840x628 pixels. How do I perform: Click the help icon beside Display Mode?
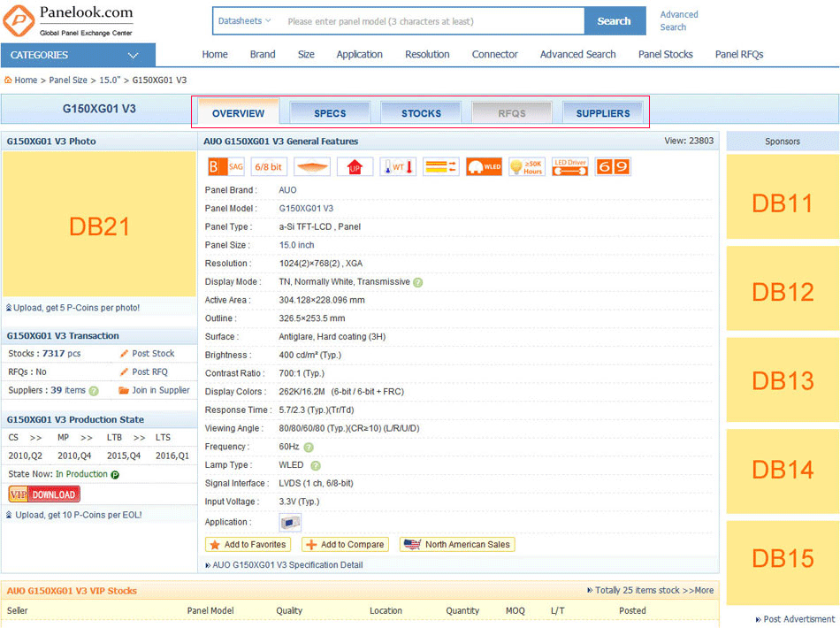[417, 282]
